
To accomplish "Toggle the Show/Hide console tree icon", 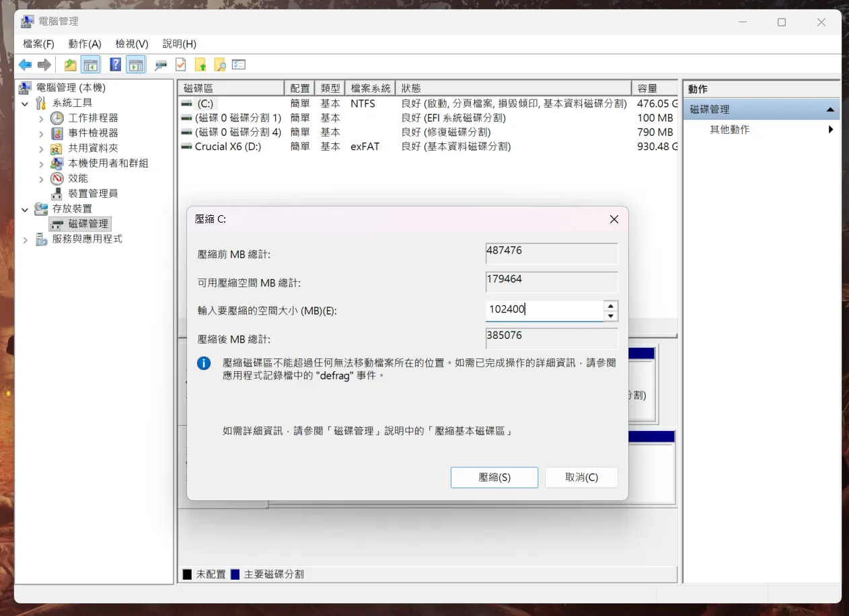I will click(89, 64).
